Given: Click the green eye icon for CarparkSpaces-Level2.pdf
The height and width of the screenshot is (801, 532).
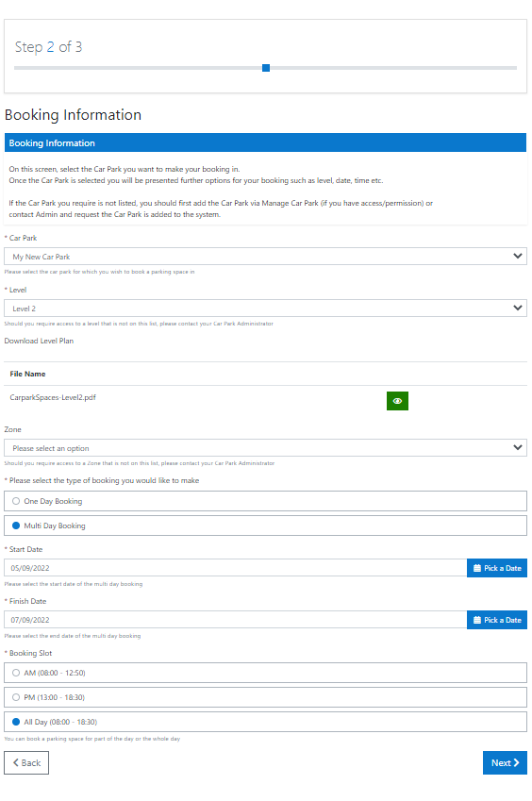Looking at the screenshot, I should tap(397, 401).
